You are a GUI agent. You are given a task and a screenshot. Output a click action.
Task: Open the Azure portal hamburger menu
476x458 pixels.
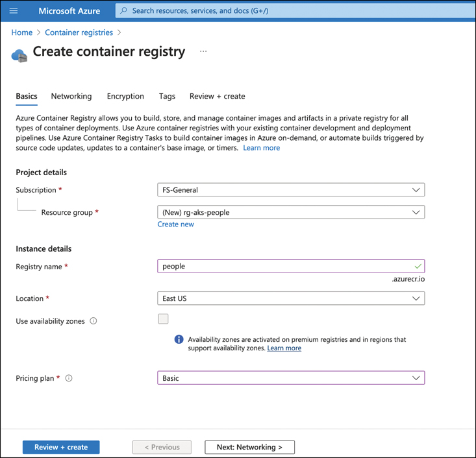(14, 11)
